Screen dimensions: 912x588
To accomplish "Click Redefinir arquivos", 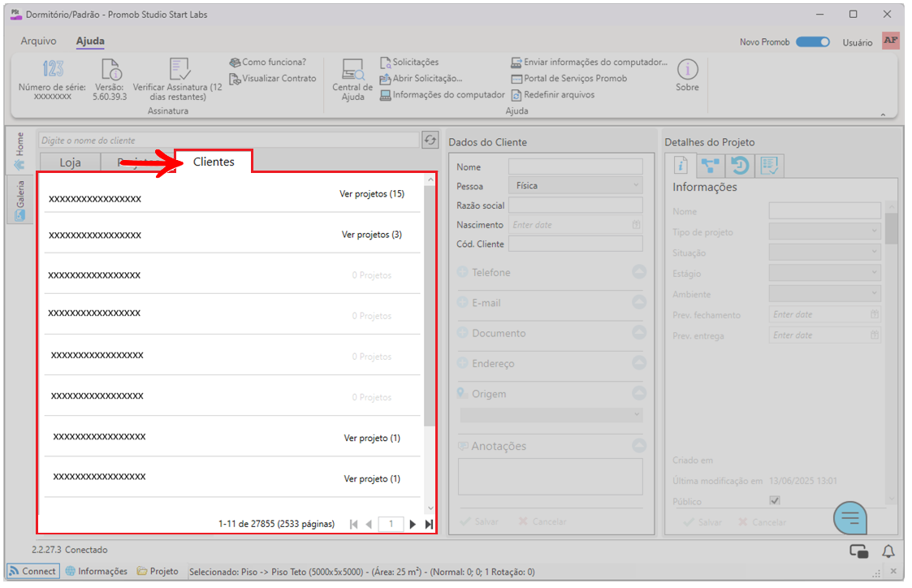I will tap(552, 94).
